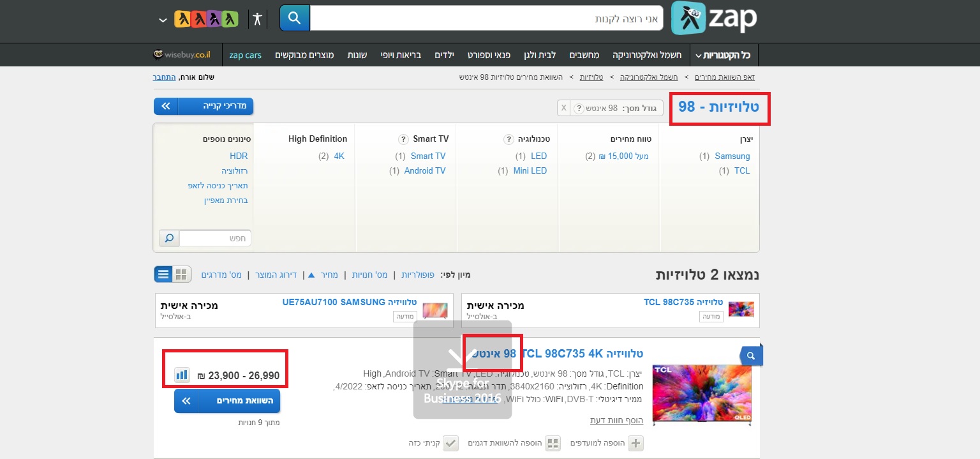Open the HDR additional filter

(239, 156)
